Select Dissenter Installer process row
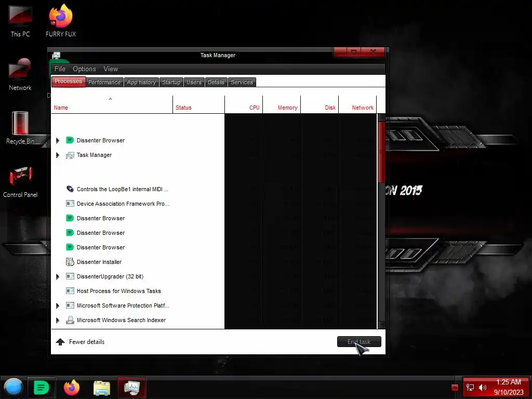 (214, 262)
